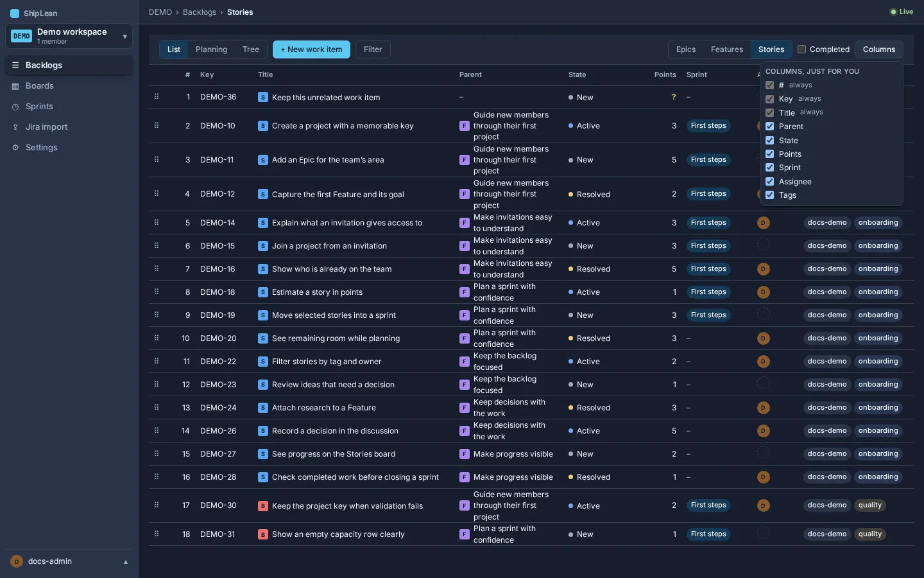Click the New work item button
The width and height of the screenshot is (924, 578).
(311, 49)
